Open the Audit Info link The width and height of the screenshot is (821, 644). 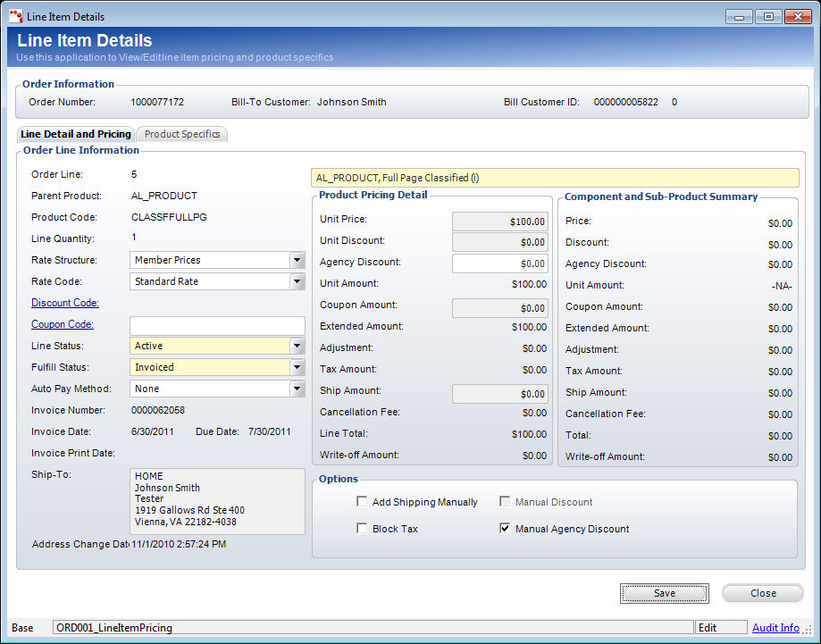[775, 628]
